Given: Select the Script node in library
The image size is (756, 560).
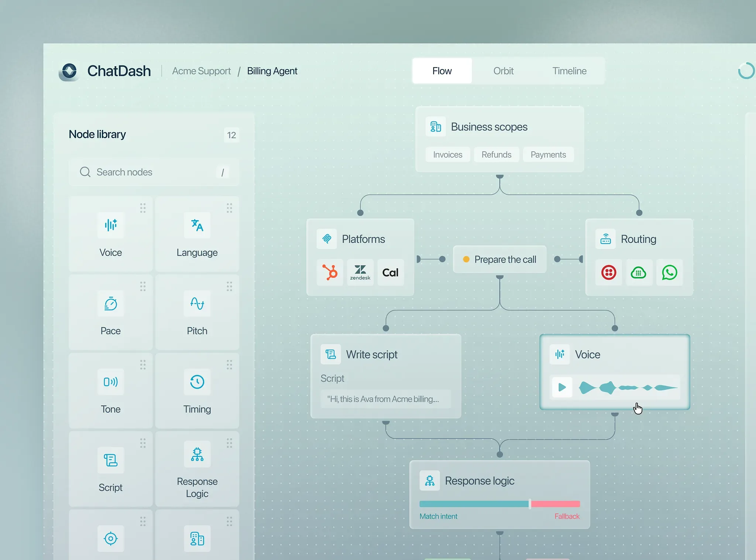Looking at the screenshot, I should pyautogui.click(x=111, y=469).
